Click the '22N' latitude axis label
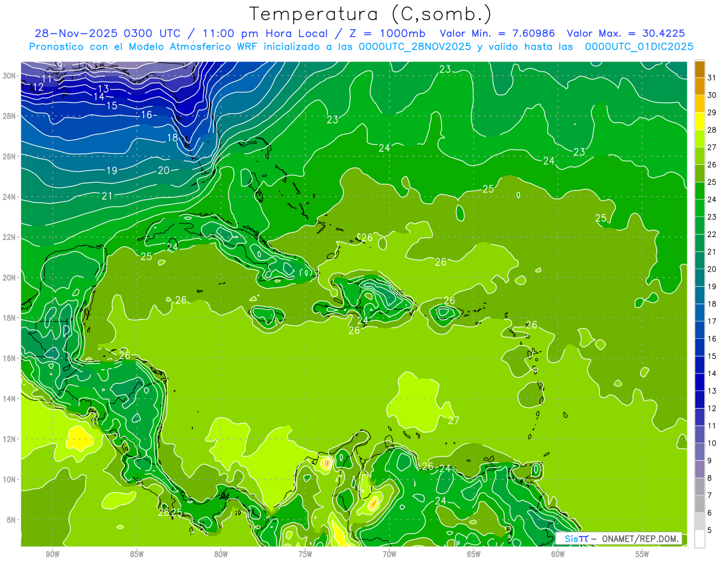The width and height of the screenshot is (728, 562). pyautogui.click(x=10, y=236)
